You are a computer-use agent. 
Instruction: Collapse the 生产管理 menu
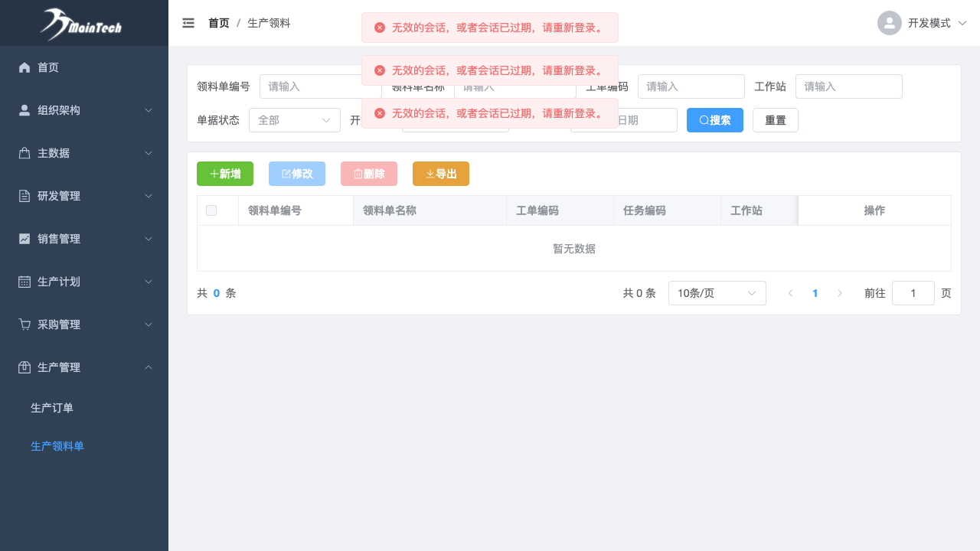tap(84, 367)
